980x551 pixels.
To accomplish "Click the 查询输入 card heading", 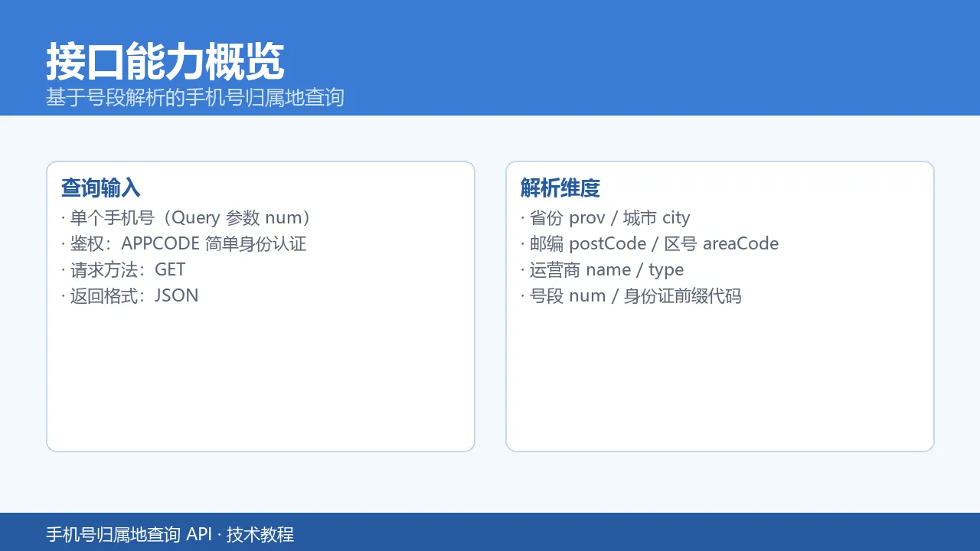I will point(101,187).
